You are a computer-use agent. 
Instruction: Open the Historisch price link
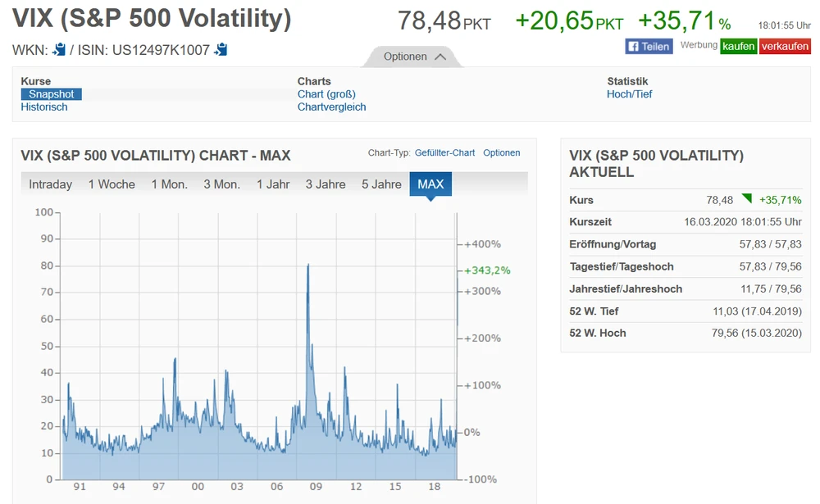tap(44, 107)
